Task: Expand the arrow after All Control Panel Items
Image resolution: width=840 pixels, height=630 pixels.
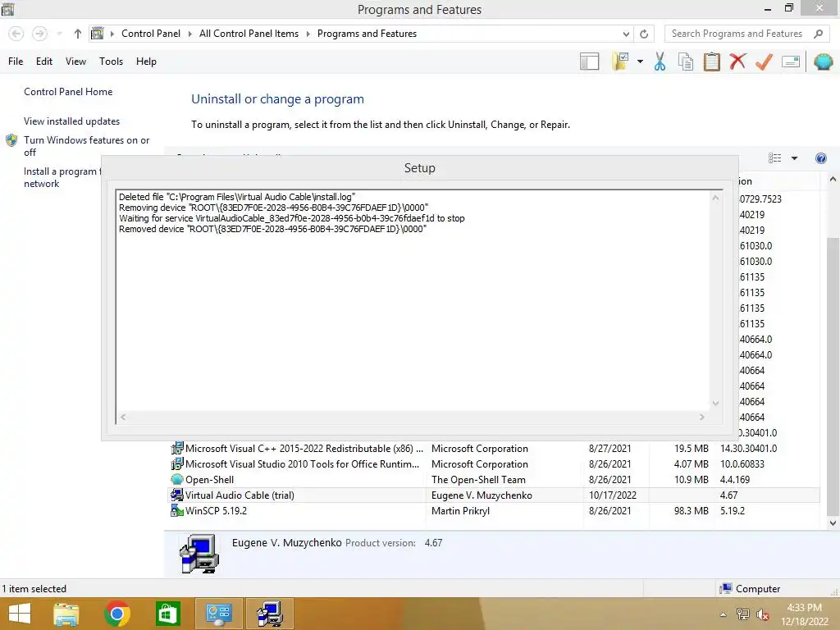Action: tap(308, 34)
